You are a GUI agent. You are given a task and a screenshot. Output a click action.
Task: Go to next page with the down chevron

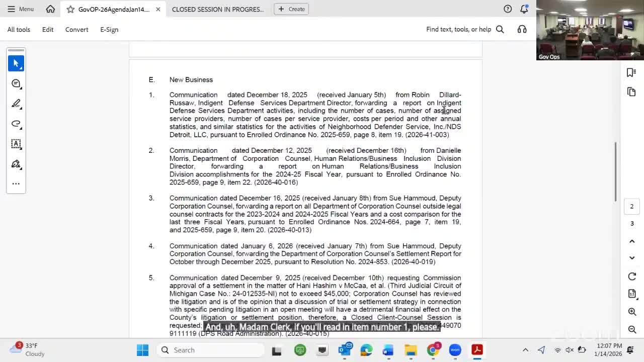(x=632, y=257)
